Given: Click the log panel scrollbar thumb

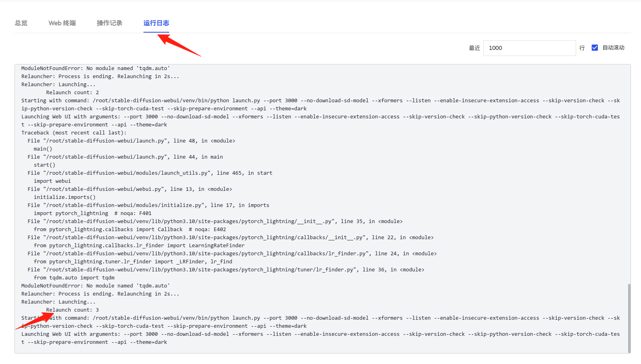Looking at the screenshot, I should tap(629, 318).
